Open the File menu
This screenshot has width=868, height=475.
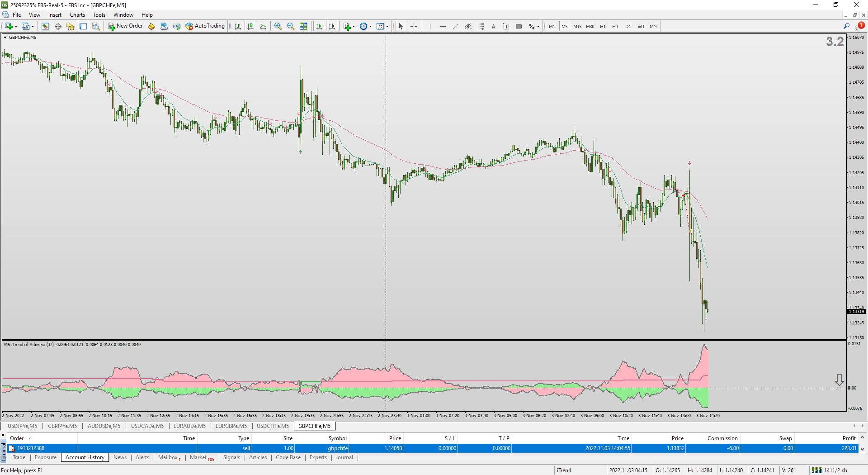[x=17, y=15]
